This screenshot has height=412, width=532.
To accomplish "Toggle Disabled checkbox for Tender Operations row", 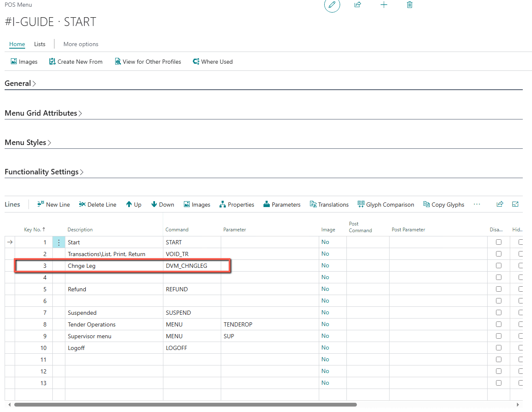I will [x=498, y=324].
